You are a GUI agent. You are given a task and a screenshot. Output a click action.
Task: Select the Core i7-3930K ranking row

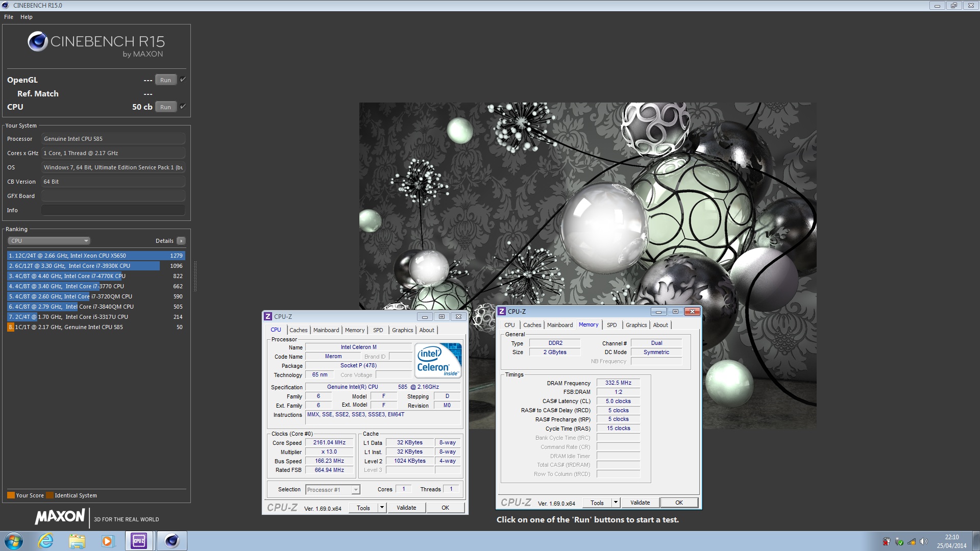[x=96, y=266]
